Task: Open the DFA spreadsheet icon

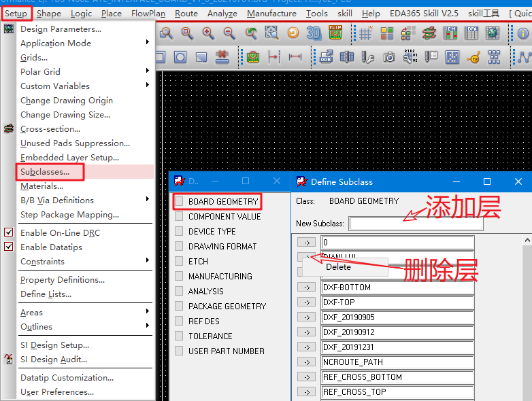Action: (471, 33)
